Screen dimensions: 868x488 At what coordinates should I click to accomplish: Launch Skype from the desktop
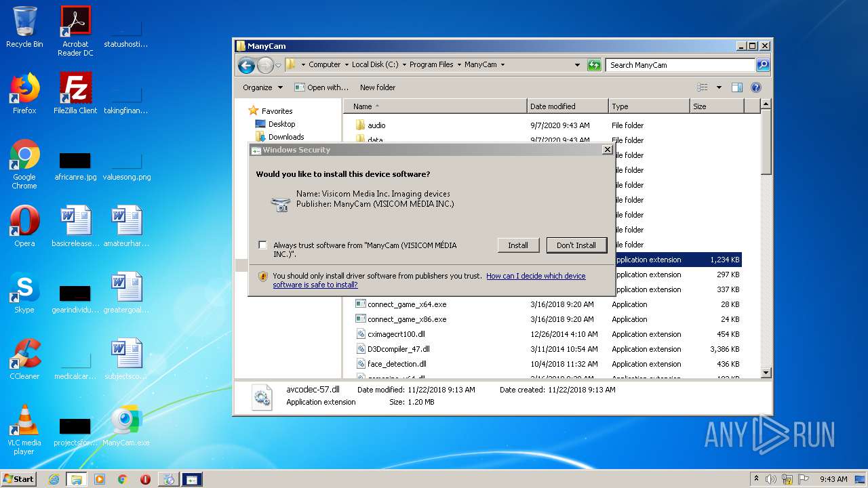(24, 293)
